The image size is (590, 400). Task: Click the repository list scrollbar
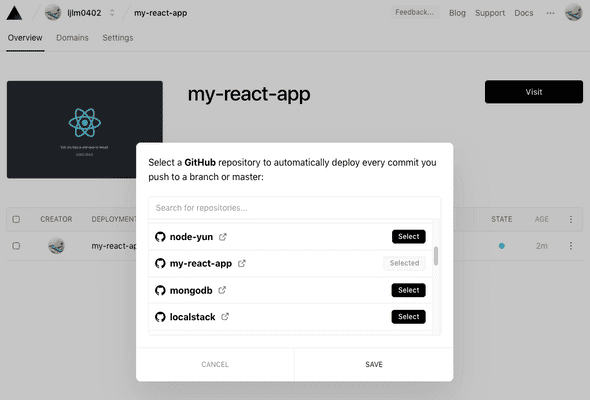(x=436, y=256)
